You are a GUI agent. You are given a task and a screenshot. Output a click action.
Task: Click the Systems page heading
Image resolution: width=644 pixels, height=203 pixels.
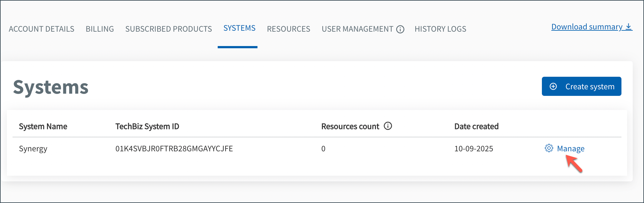tap(51, 87)
